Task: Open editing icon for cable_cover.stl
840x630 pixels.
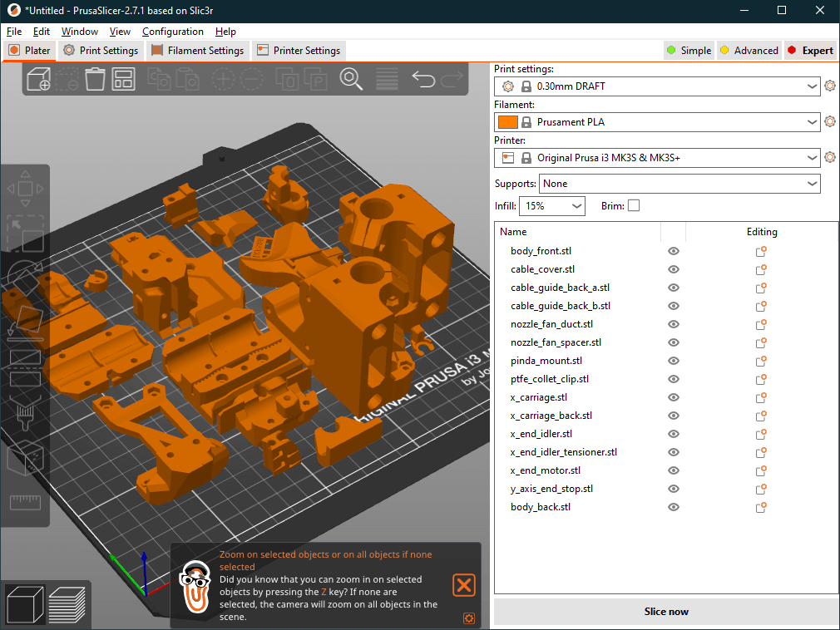Action: coord(760,269)
